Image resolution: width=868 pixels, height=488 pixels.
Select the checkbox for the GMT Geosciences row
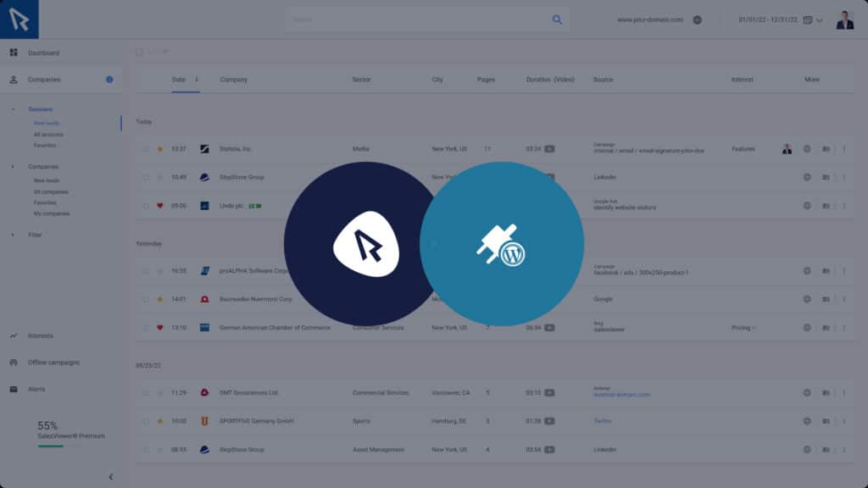pyautogui.click(x=146, y=393)
